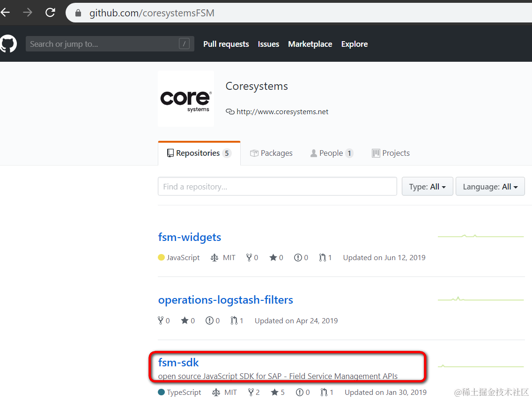View site info via the padlock icon
Viewport: 532px width, 400px height.
point(78,13)
